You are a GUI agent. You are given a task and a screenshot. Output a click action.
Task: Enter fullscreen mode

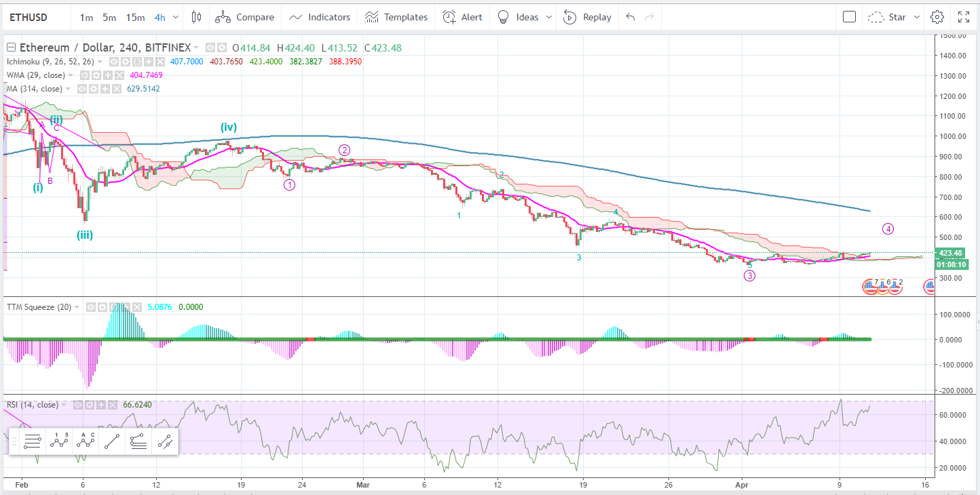pyautogui.click(x=964, y=17)
